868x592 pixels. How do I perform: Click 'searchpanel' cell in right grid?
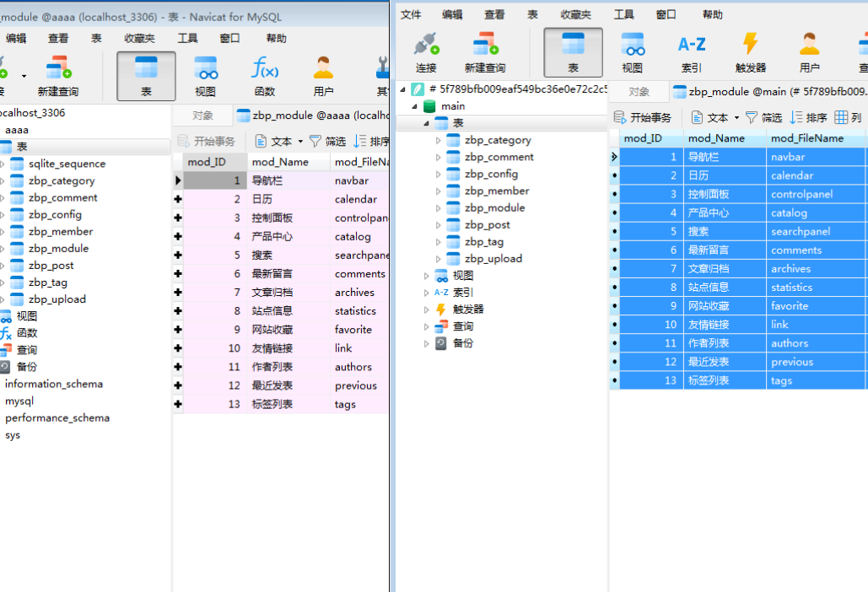pos(816,231)
